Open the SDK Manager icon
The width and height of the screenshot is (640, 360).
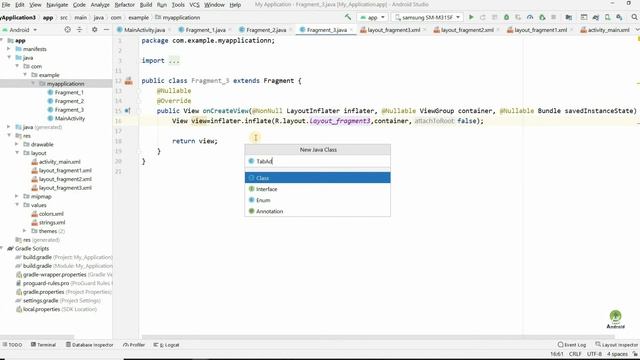coord(619,17)
